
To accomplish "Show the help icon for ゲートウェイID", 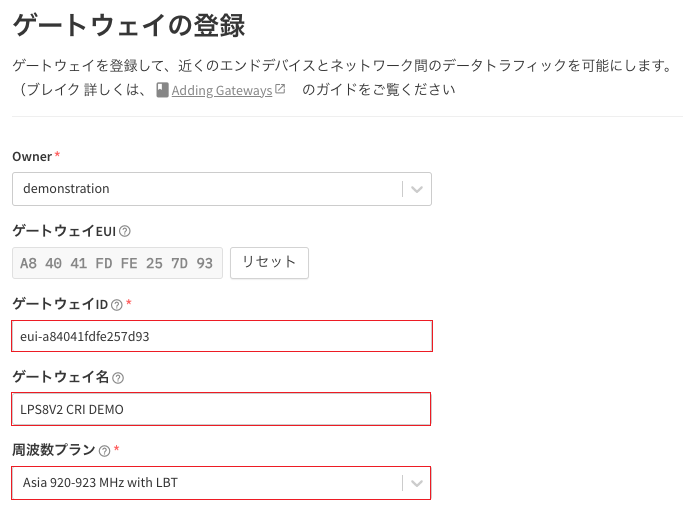I will point(117,305).
